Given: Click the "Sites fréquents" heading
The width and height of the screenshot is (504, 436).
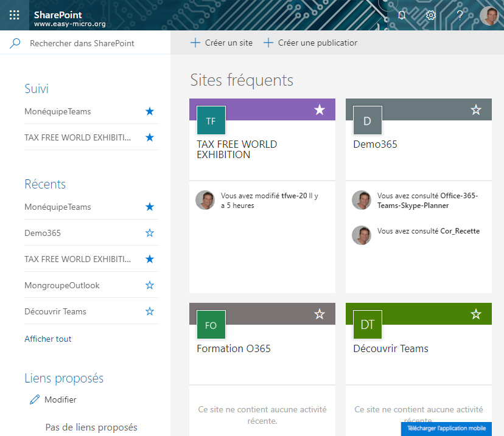Looking at the screenshot, I should [242, 80].
